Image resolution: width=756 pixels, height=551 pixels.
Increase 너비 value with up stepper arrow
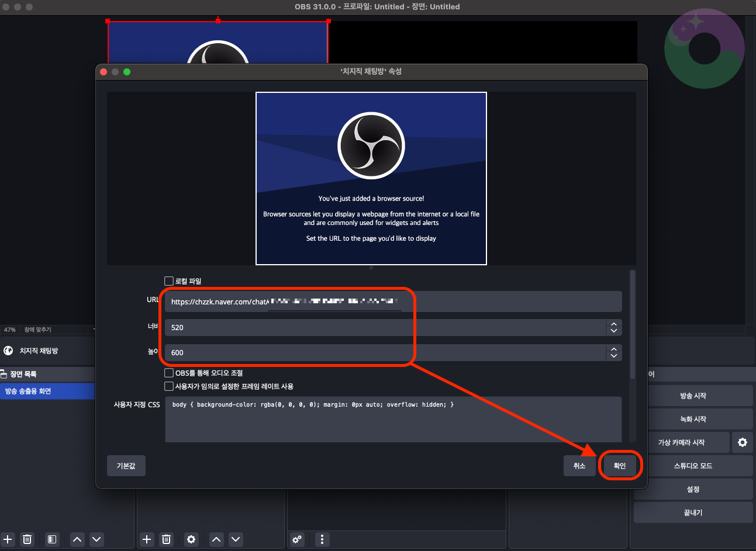click(614, 324)
